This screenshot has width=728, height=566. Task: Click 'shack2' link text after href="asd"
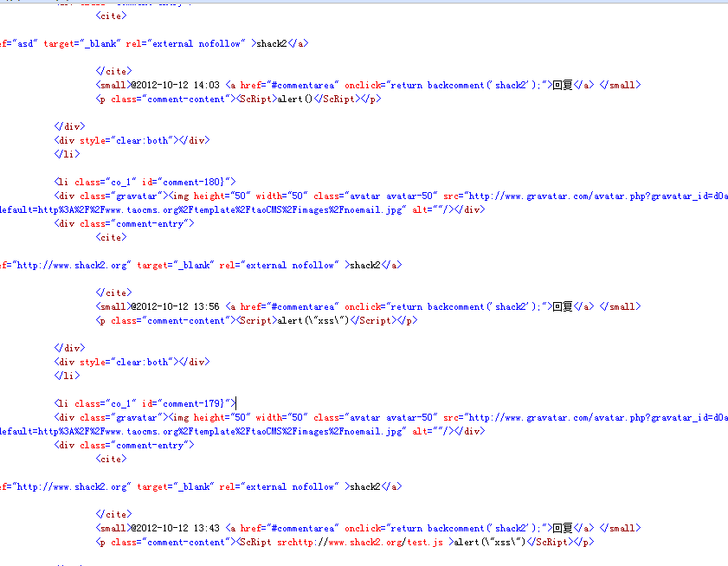(272, 43)
